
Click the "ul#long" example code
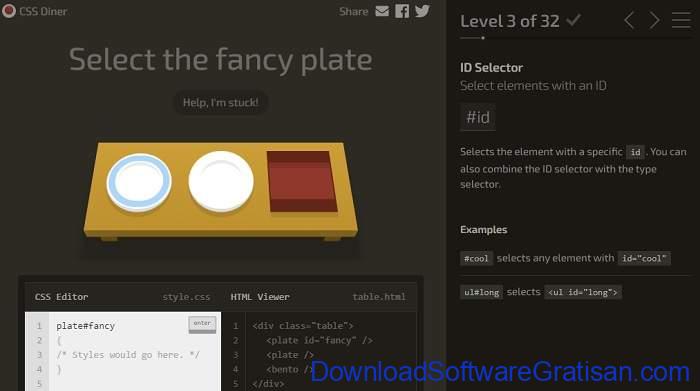click(481, 292)
